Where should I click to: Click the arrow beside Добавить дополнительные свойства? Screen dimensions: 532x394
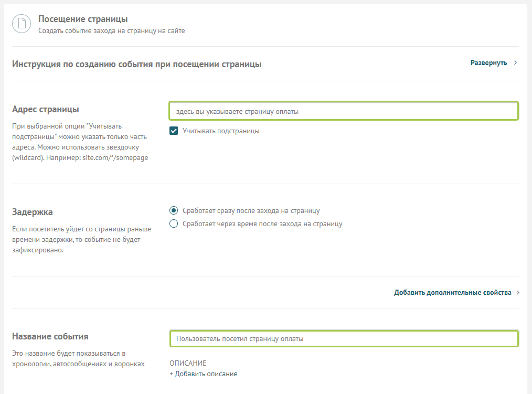coord(518,293)
